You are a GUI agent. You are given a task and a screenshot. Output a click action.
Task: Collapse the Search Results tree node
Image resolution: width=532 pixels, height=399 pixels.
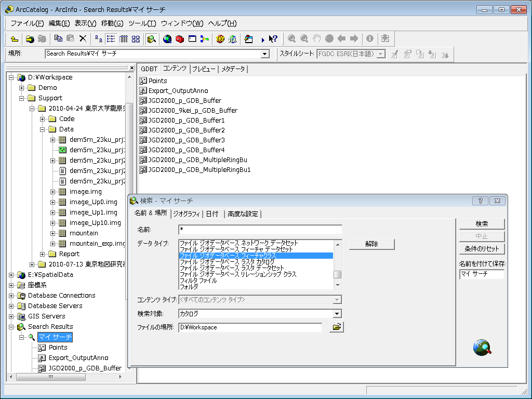(x=11, y=327)
